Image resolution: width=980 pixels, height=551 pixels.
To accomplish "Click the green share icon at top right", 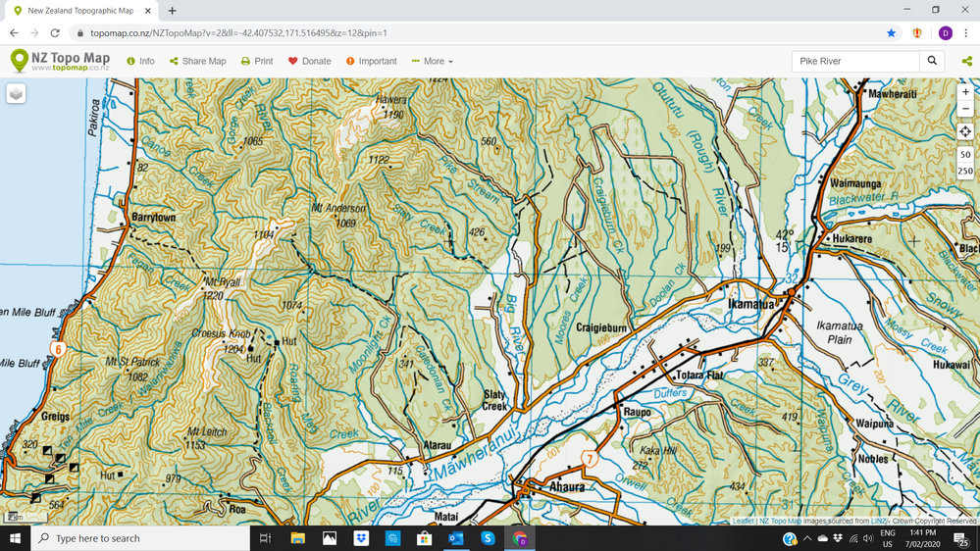I will click(x=966, y=61).
